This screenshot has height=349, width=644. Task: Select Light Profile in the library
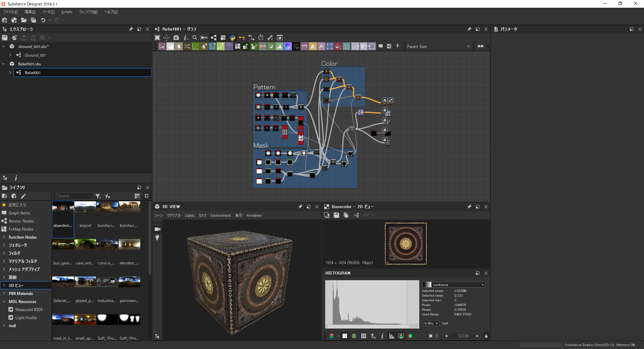tap(26, 317)
